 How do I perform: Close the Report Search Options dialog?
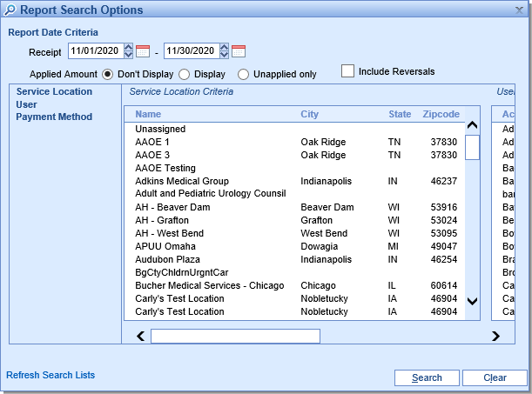click(x=521, y=10)
